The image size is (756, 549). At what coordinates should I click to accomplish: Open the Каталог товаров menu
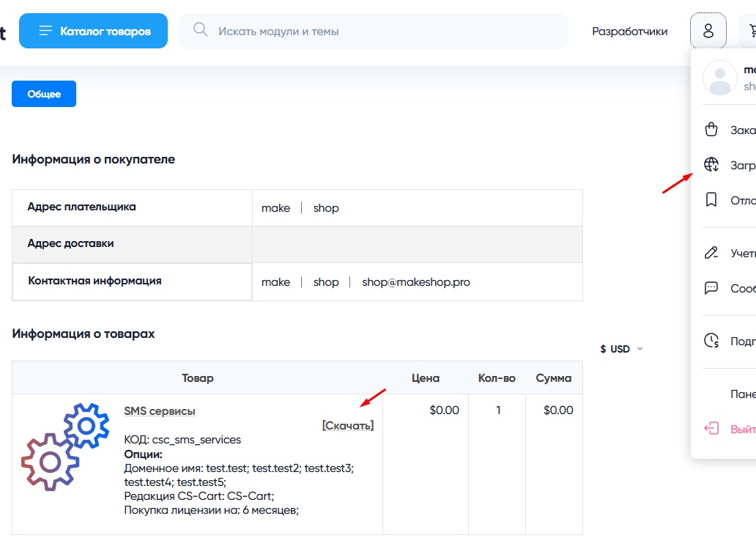(94, 31)
